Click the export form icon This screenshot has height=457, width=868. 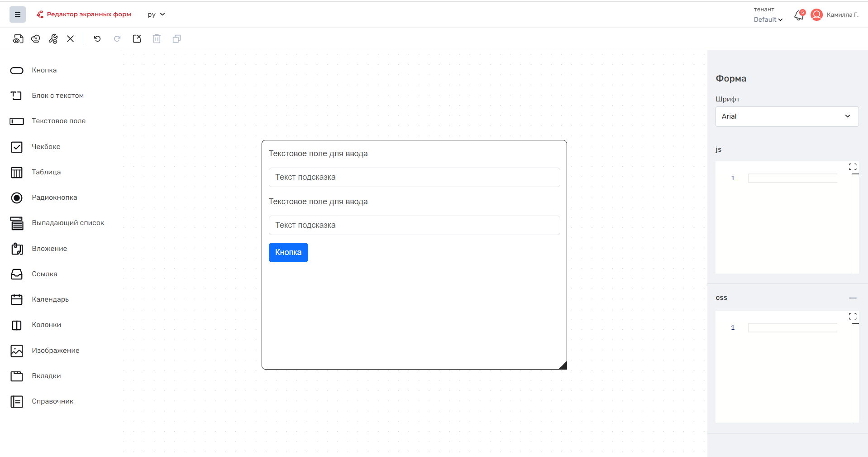pos(137,39)
